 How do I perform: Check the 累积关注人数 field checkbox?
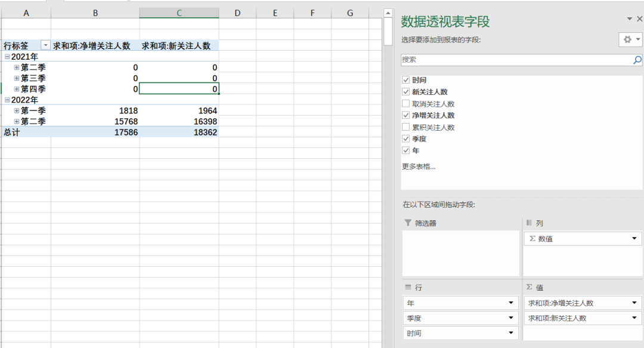click(406, 127)
